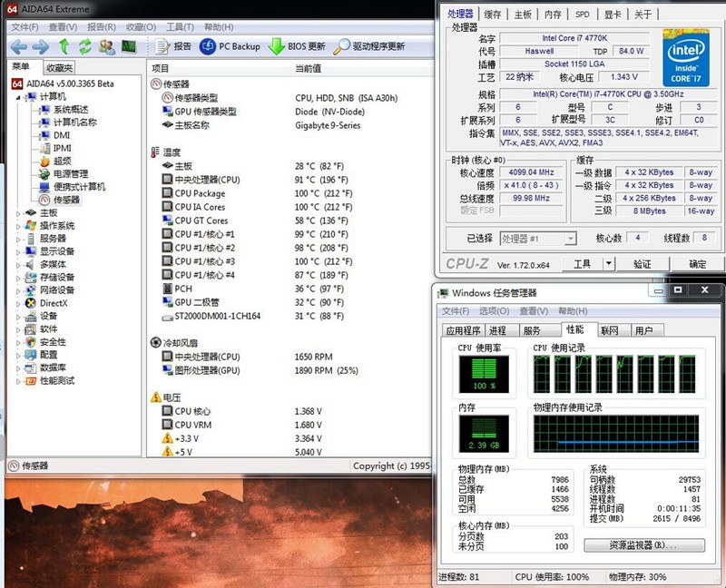Click the Back arrow in AIDA64 toolbar
The image size is (726, 588).
(x=18, y=46)
